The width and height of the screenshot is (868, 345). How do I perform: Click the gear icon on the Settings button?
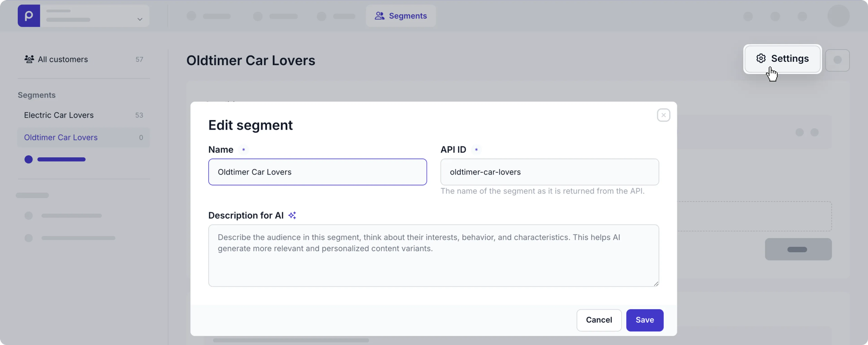coord(761,58)
